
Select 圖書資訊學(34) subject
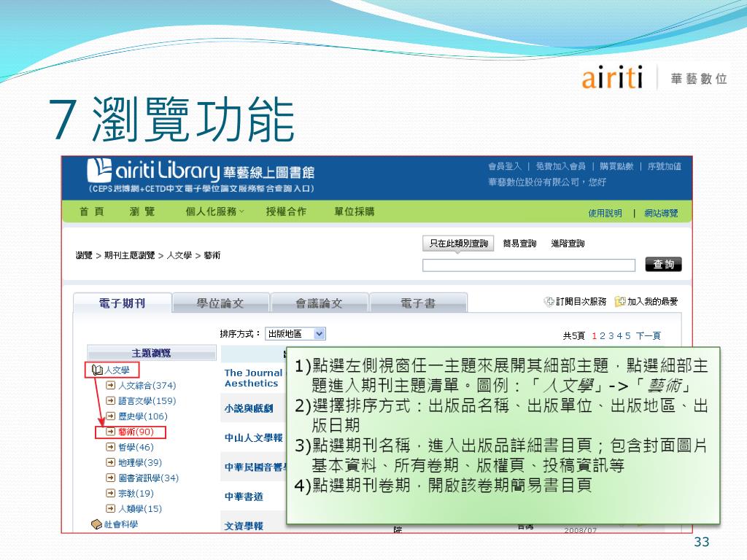pyautogui.click(x=149, y=478)
